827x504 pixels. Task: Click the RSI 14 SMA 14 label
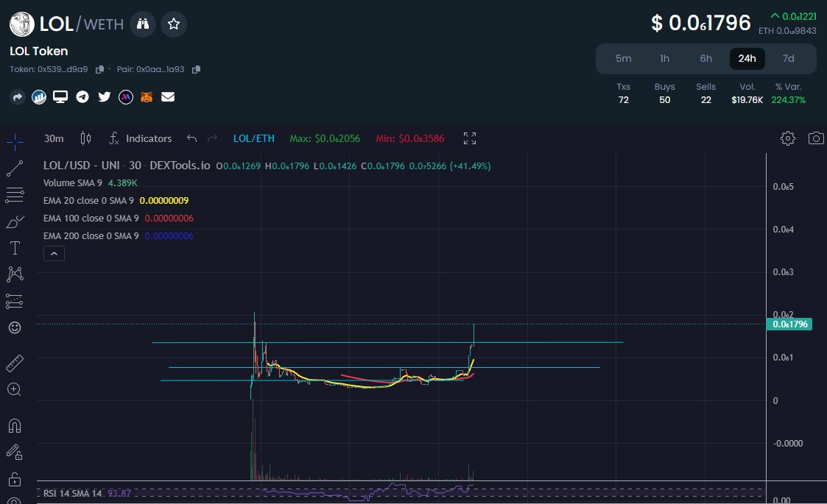(x=72, y=494)
